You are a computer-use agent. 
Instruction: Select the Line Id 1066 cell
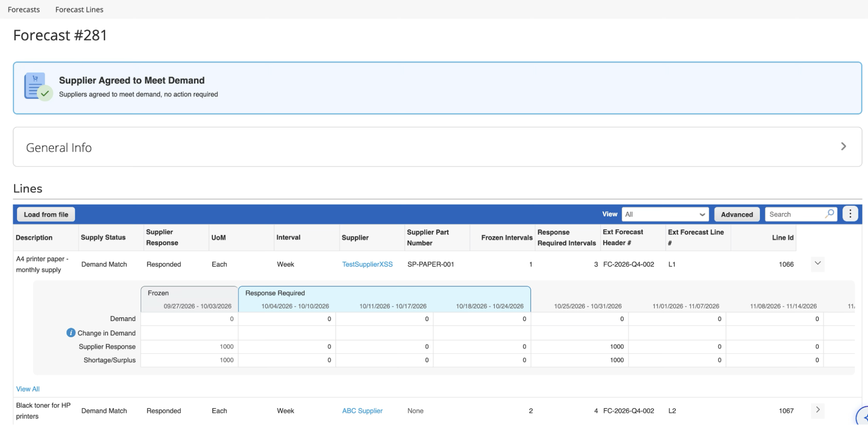(786, 264)
